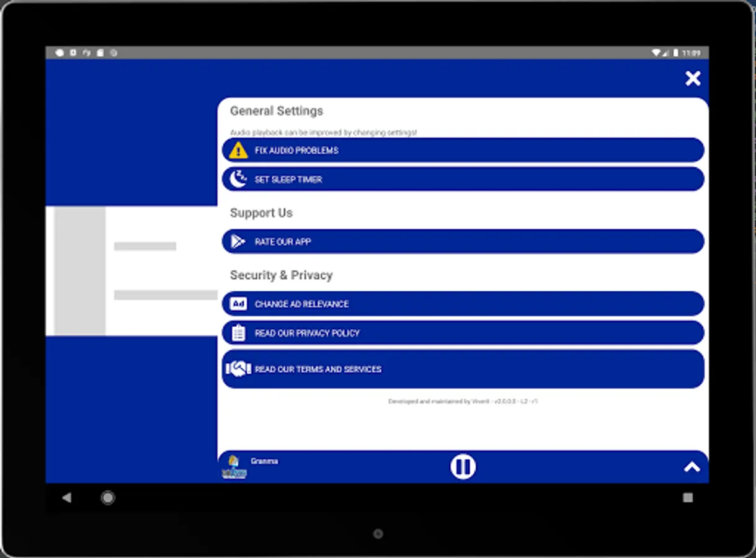Click the moon sleep timer icon
756x558 pixels.
(238, 179)
